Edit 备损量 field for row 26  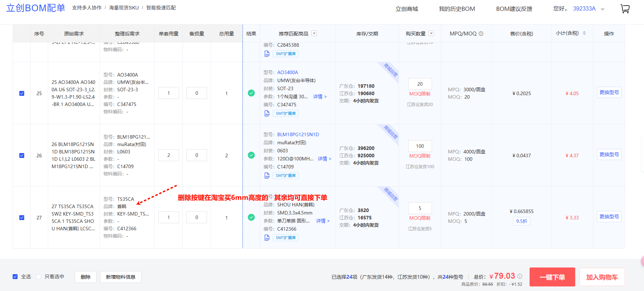click(197, 155)
